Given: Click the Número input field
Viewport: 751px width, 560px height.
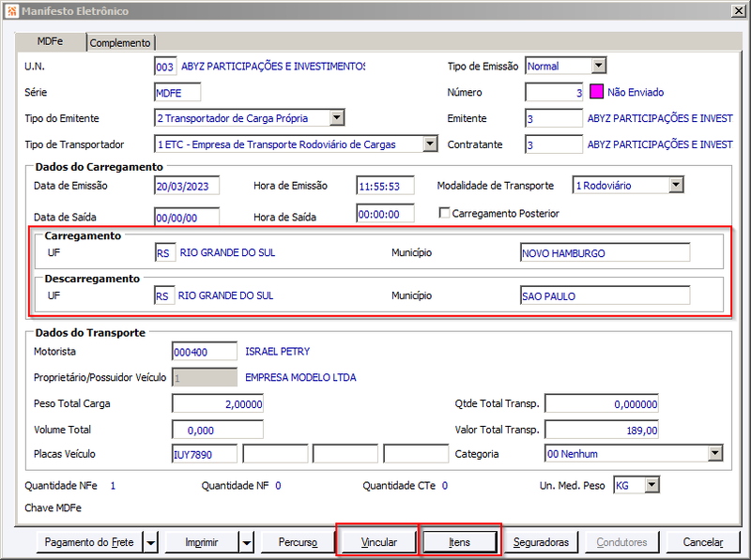Looking at the screenshot, I should pyautogui.click(x=554, y=92).
